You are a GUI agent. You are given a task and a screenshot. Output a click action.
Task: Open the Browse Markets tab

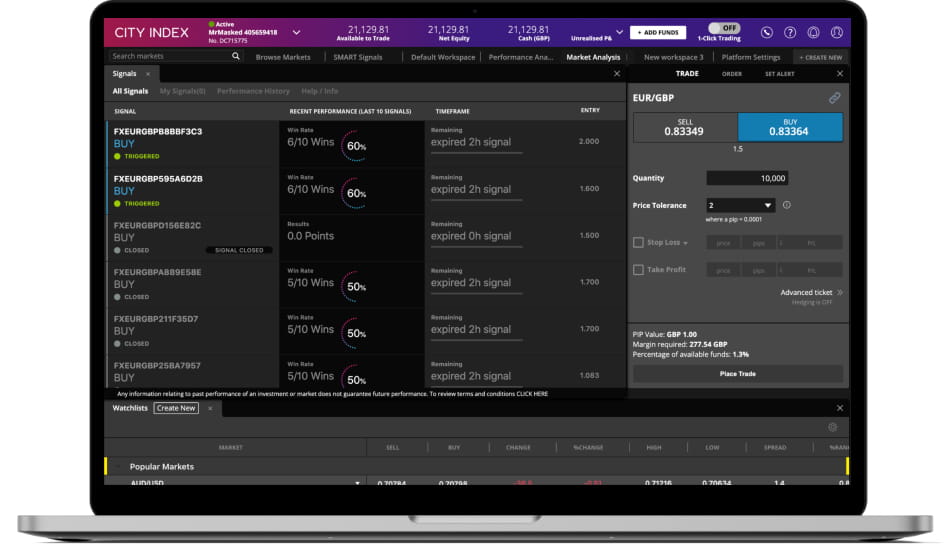[x=283, y=57]
